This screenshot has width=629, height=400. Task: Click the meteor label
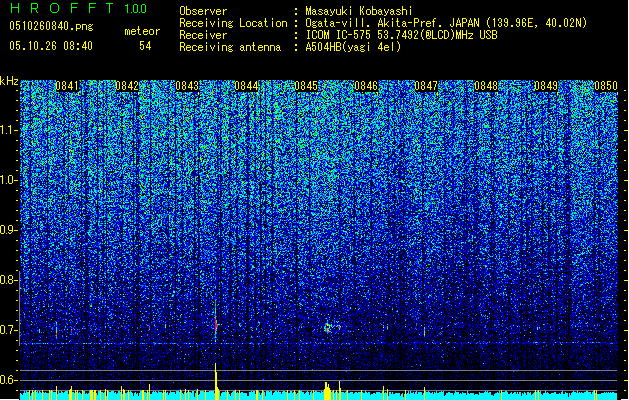point(142,31)
